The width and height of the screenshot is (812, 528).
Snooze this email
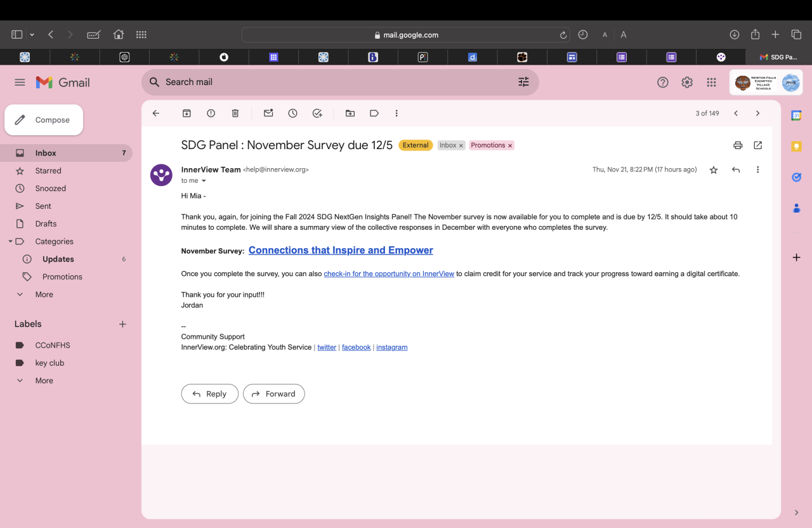[x=292, y=114]
